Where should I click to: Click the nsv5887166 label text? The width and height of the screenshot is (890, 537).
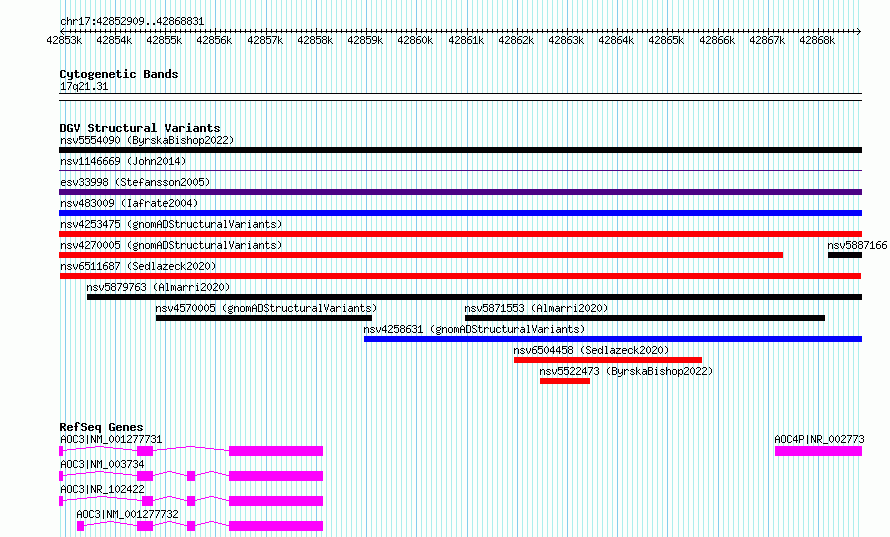point(857,245)
